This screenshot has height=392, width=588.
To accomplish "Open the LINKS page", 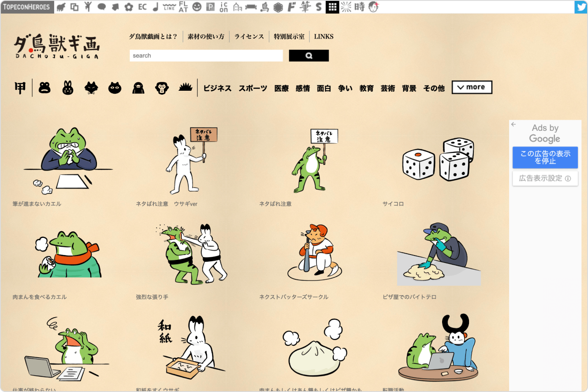I will 324,37.
